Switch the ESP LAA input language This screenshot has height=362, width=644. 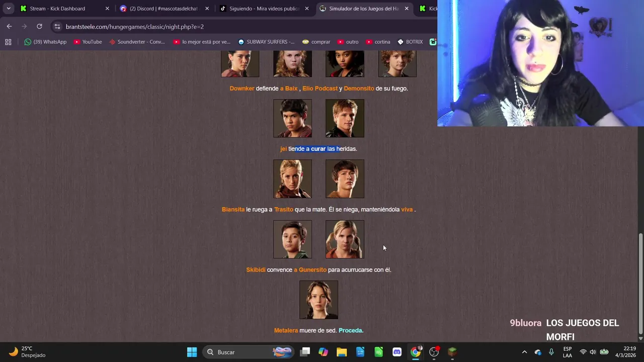click(568, 352)
